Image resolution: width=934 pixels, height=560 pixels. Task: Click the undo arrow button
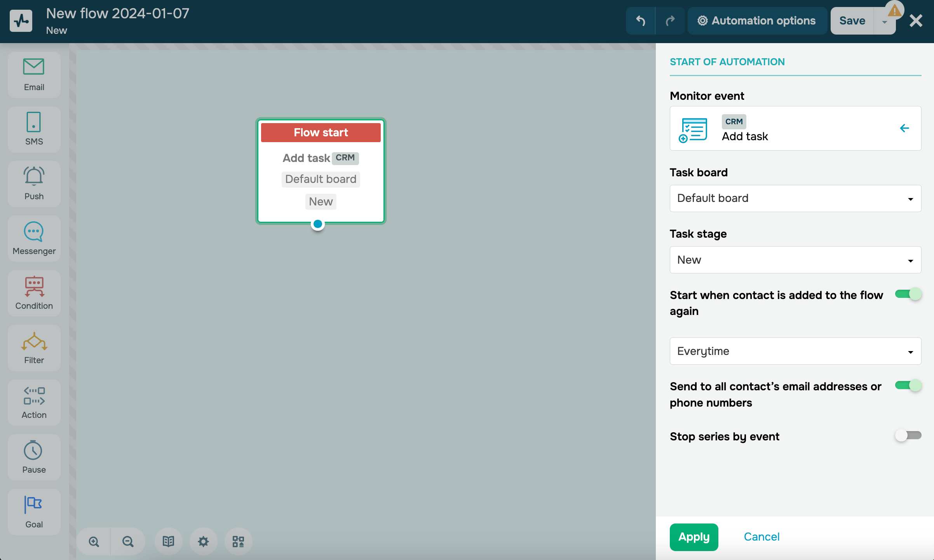click(x=640, y=21)
